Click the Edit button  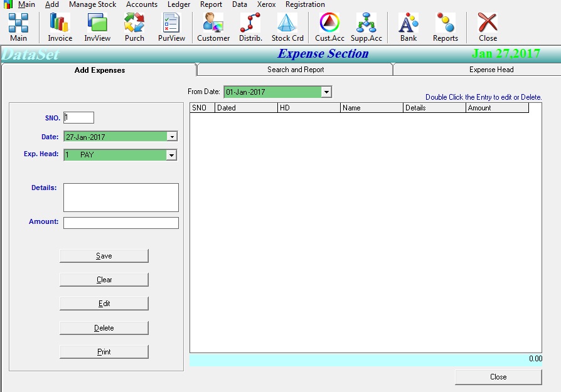tap(104, 304)
